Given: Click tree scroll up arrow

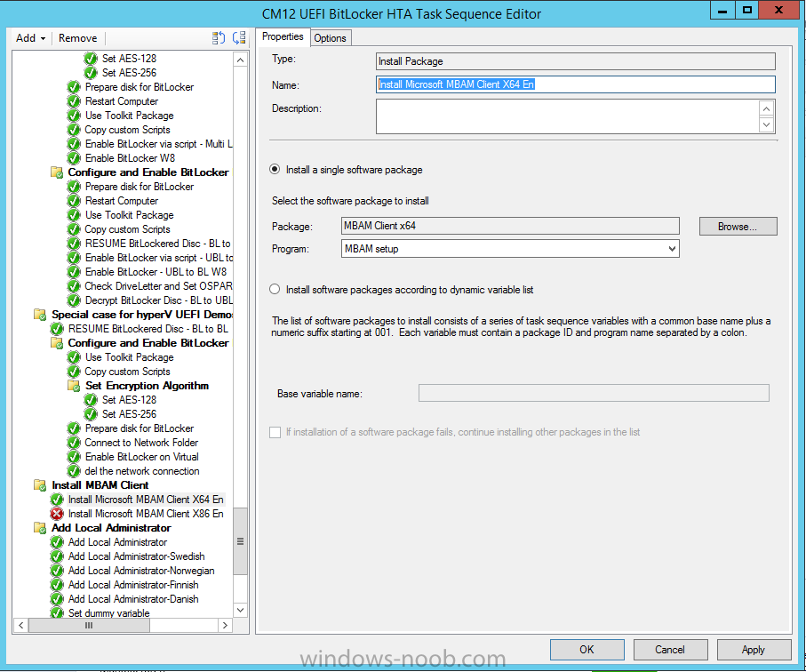Looking at the screenshot, I should point(240,60).
